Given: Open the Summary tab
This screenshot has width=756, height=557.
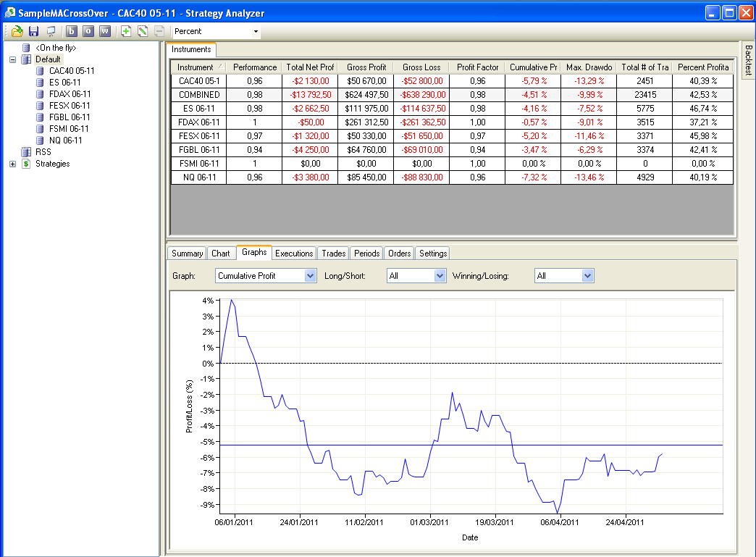Looking at the screenshot, I should click(187, 254).
